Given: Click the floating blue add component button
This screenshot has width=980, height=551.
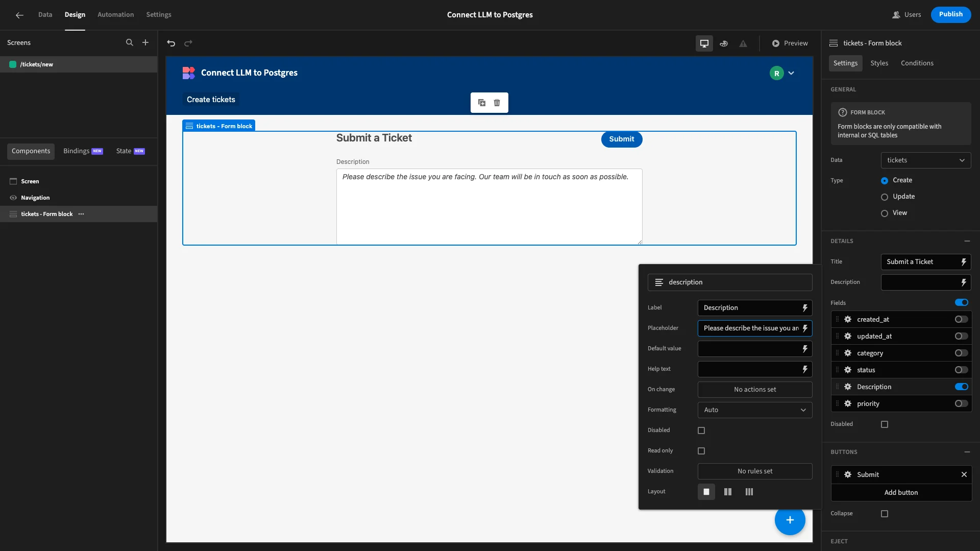Looking at the screenshot, I should [x=790, y=520].
